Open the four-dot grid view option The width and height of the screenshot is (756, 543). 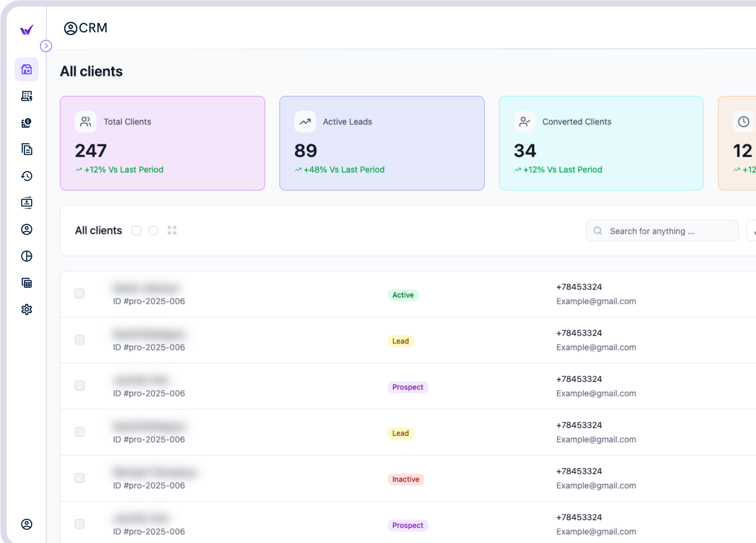(x=172, y=231)
